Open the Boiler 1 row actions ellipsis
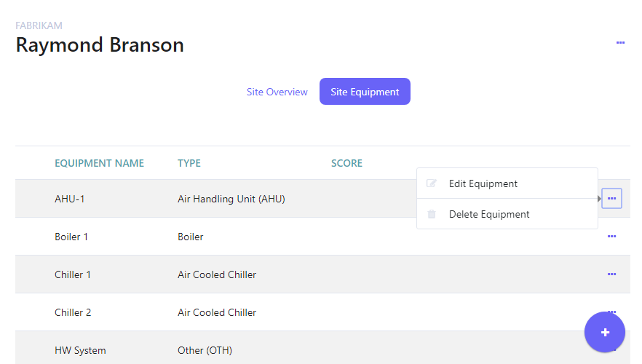Image resolution: width=642 pixels, height=364 pixels. pyautogui.click(x=611, y=237)
